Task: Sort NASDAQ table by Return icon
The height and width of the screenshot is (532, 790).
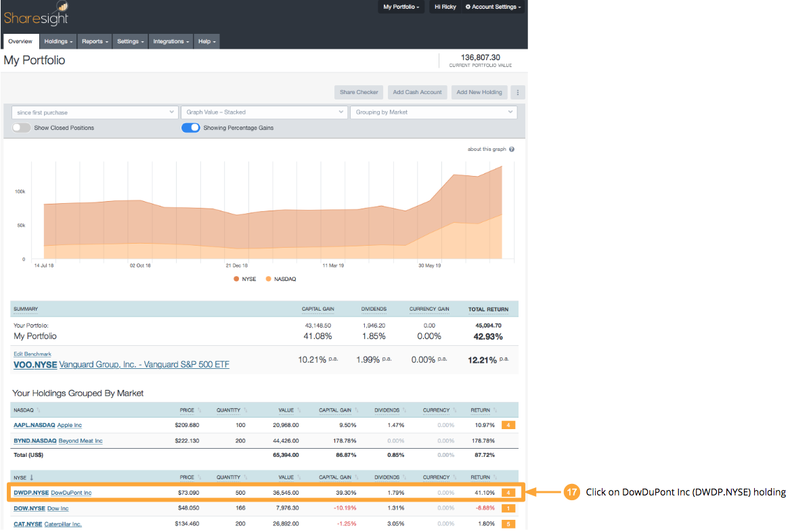Action: tap(495, 410)
